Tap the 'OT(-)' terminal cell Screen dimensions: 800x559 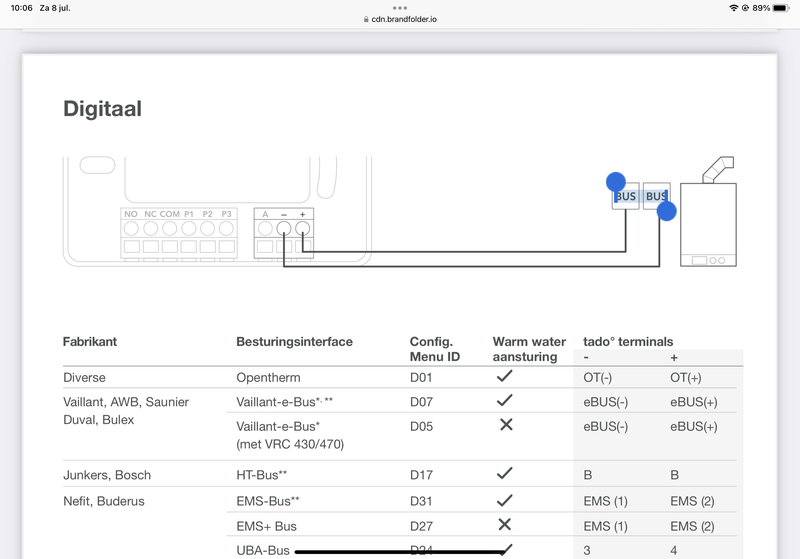(597, 378)
